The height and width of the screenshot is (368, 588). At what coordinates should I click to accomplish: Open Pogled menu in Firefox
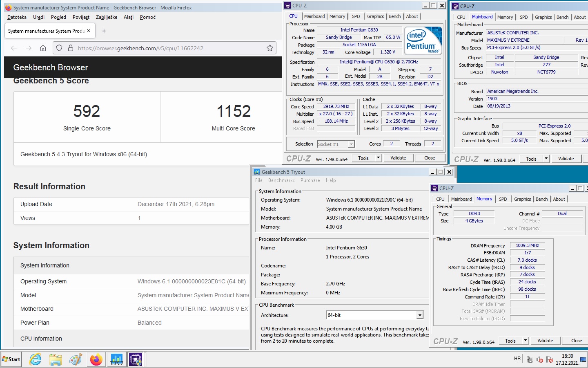point(58,17)
